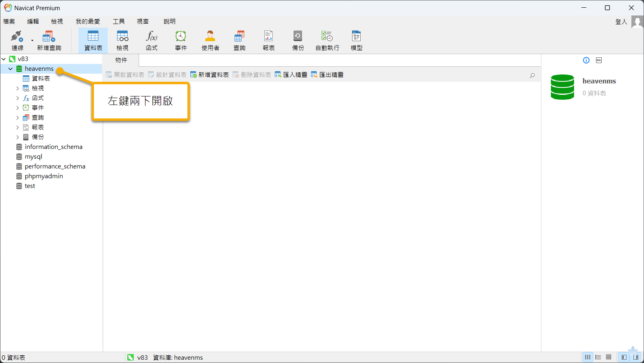Open the 連線 connection tool
644x363 pixels.
click(x=17, y=40)
